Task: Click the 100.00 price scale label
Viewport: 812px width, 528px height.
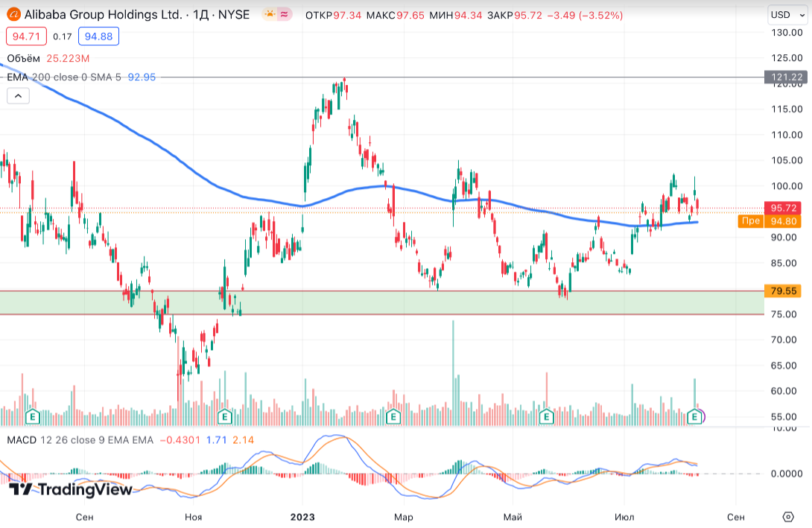Action: click(787, 186)
